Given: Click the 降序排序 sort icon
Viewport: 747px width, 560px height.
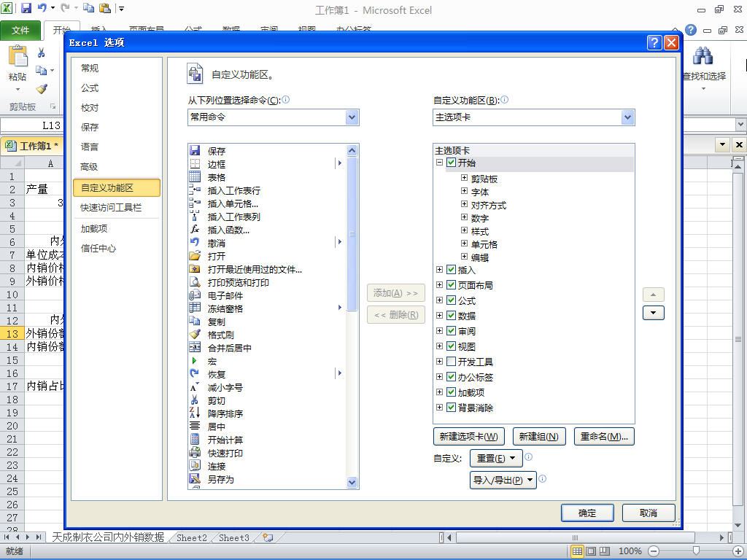Looking at the screenshot, I should pos(195,413).
